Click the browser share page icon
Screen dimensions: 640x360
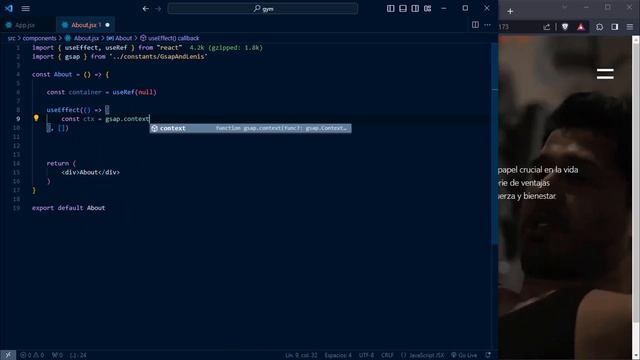[x=547, y=27]
